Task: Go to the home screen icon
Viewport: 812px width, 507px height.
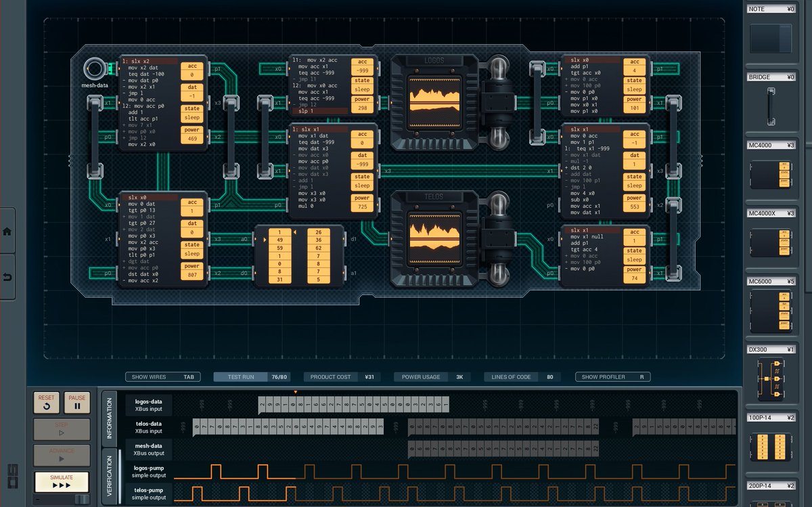Action: [x=7, y=231]
